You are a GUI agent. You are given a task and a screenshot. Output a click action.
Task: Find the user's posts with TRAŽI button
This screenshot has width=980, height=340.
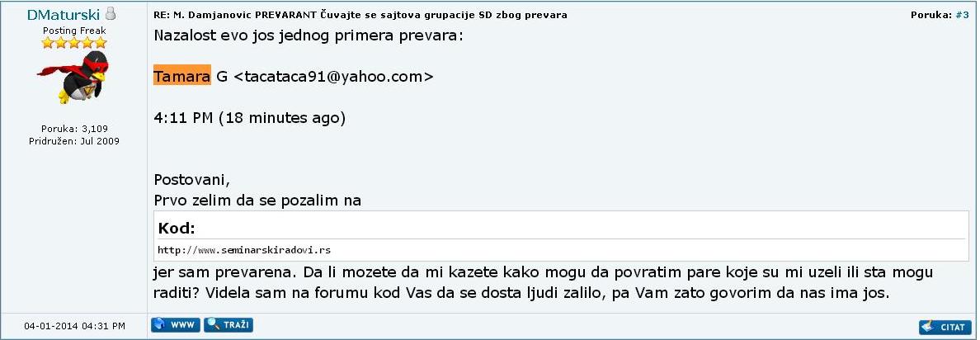(229, 325)
